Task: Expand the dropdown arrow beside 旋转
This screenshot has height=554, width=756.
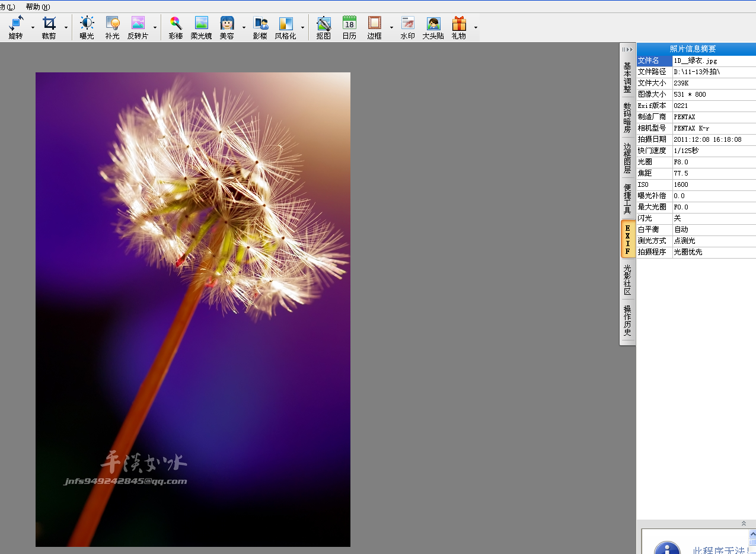Action: 33,28
